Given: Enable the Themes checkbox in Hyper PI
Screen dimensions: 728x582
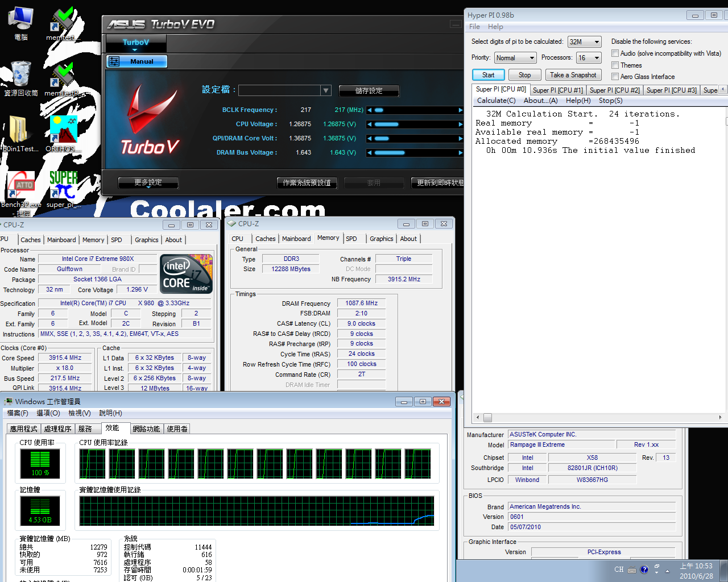Looking at the screenshot, I should (x=615, y=65).
